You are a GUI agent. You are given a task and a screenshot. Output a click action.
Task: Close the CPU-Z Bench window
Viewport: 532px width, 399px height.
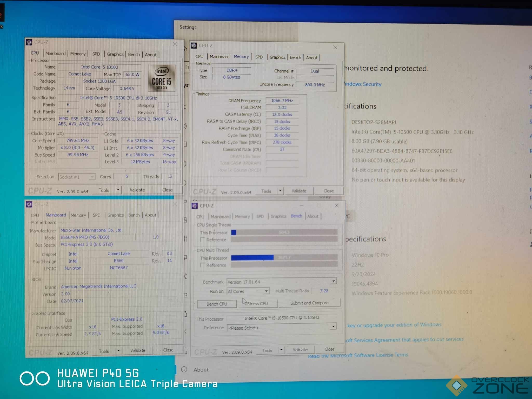[336, 205]
